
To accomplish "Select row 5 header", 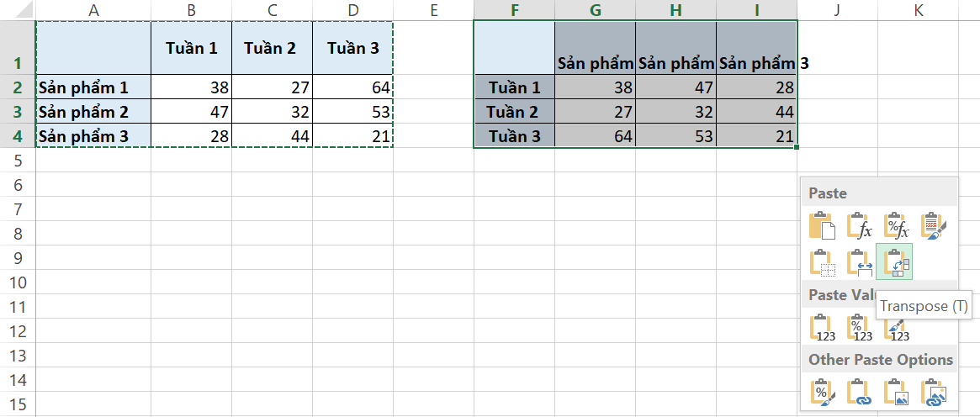I will click(x=18, y=161).
